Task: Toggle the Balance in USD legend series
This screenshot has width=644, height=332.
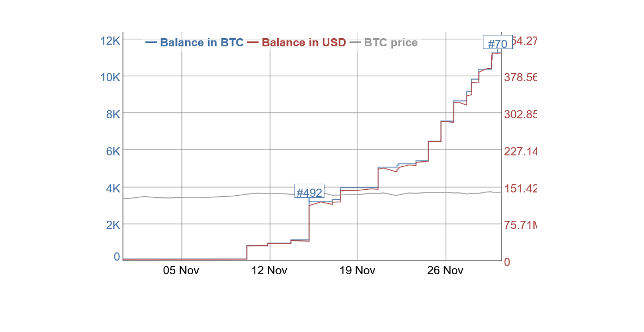Action: [x=304, y=43]
